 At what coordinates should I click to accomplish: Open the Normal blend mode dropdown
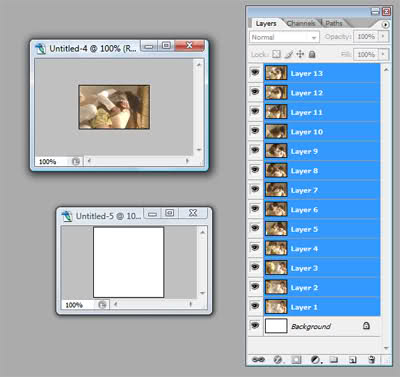coord(284,37)
